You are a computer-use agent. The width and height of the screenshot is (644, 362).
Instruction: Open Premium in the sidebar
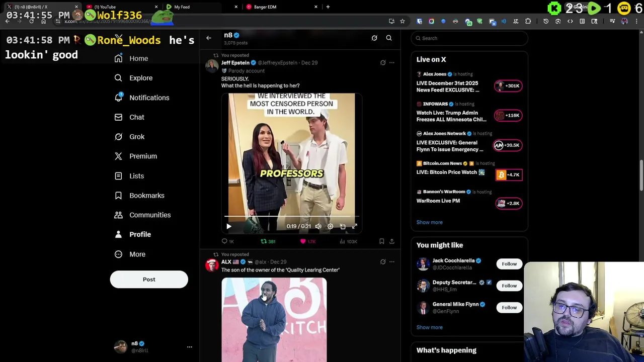136,156
